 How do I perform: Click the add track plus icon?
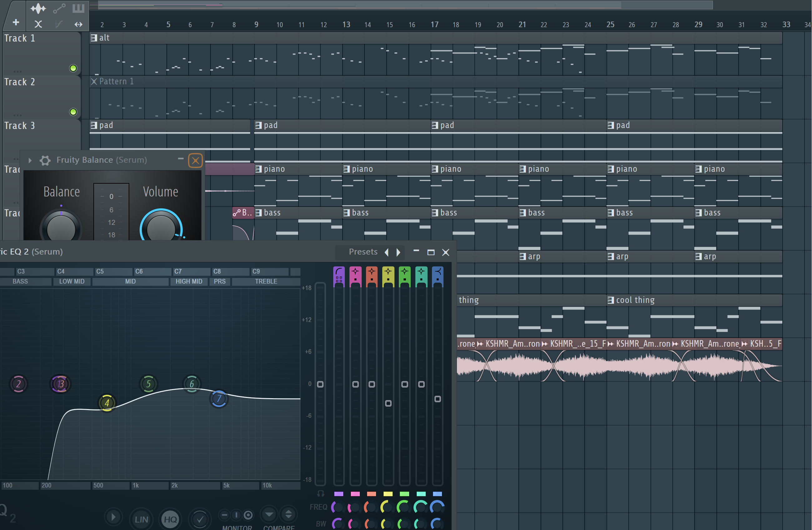[x=16, y=22]
